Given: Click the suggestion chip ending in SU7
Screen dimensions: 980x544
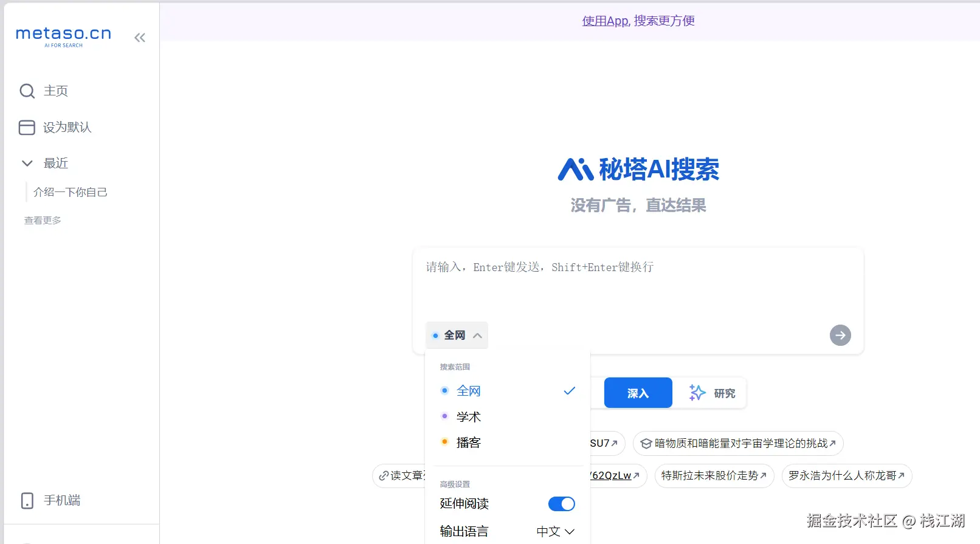Looking at the screenshot, I should [606, 444].
